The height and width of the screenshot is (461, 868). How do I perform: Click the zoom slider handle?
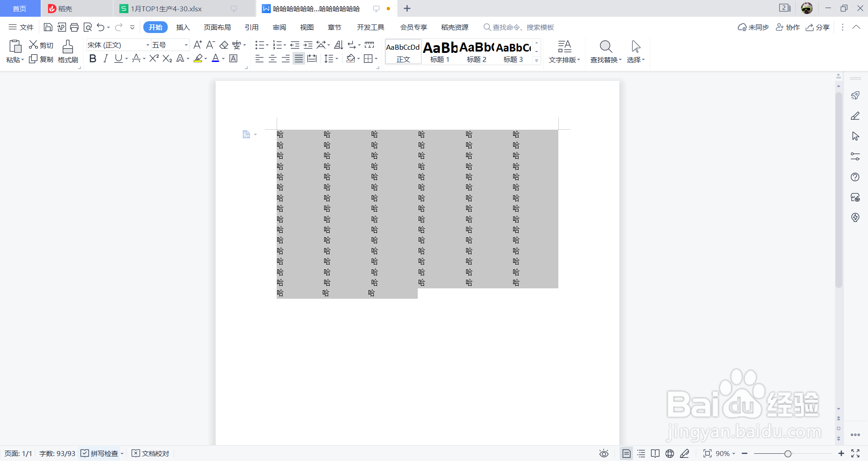tap(788, 453)
